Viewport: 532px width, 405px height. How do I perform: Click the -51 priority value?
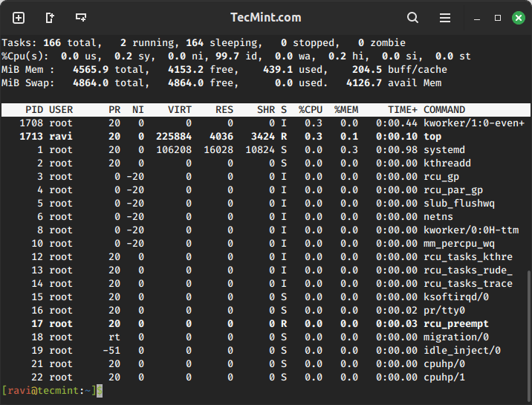111,351
